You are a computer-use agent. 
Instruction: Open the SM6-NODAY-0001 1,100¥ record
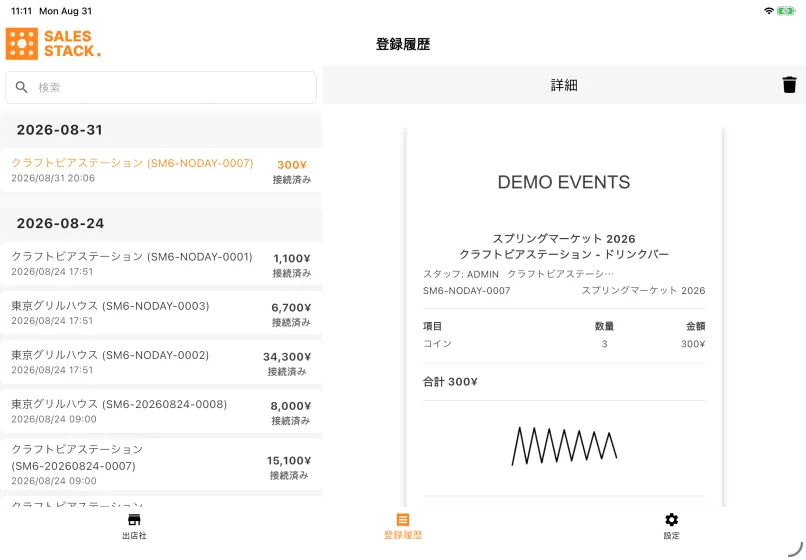pos(161,264)
